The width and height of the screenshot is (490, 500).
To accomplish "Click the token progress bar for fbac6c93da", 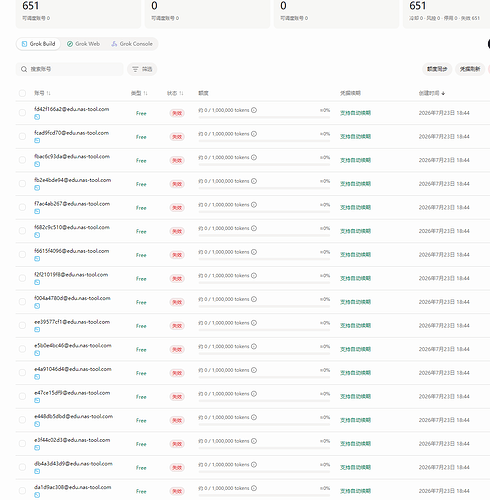I will [x=264, y=165].
